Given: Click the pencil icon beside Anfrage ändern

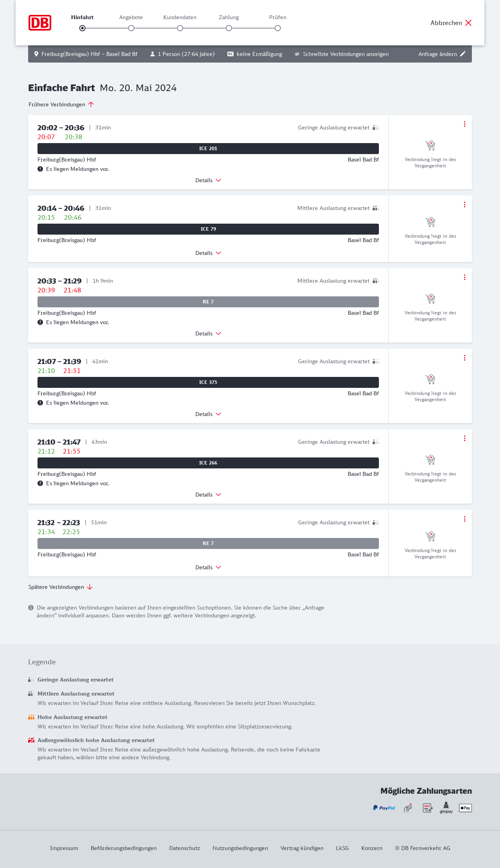Looking at the screenshot, I should tap(463, 54).
